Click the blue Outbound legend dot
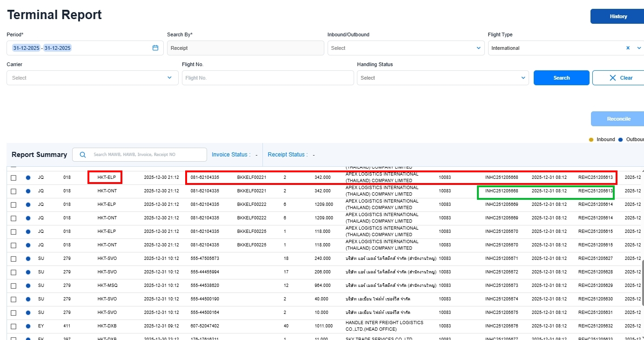Screen dimensions: 644x340 [x=620, y=140]
